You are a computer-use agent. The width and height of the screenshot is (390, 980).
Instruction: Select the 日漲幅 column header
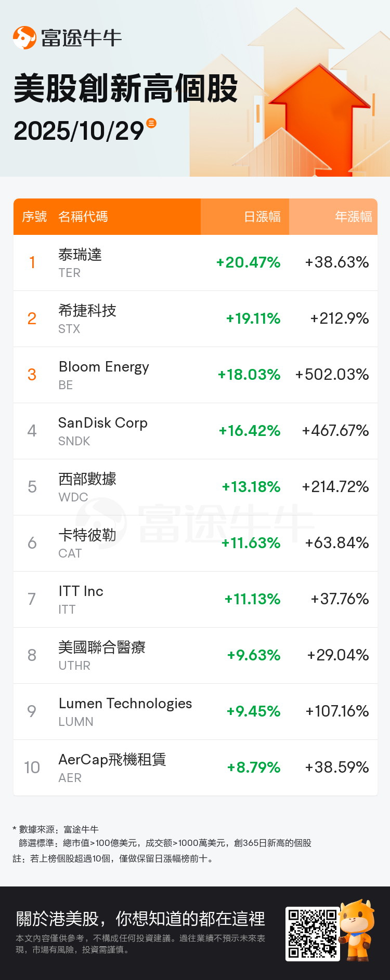(x=262, y=217)
